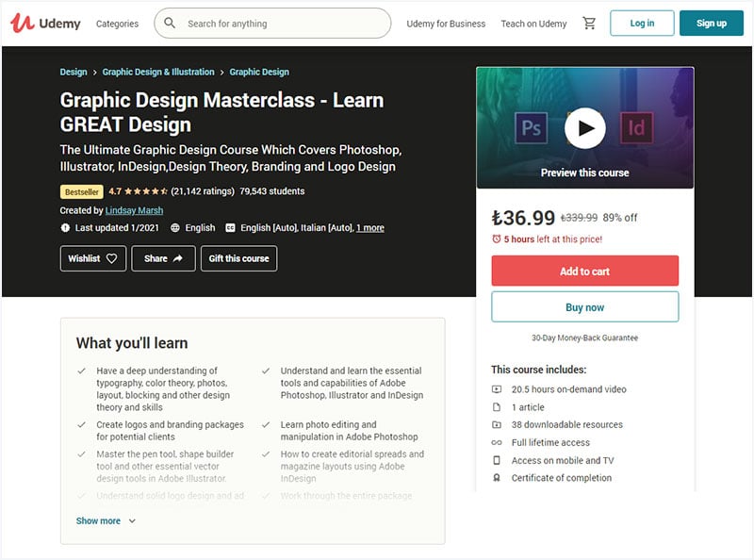The height and width of the screenshot is (560, 754).
Task: Click the downloadable resources icon
Action: [x=497, y=425]
